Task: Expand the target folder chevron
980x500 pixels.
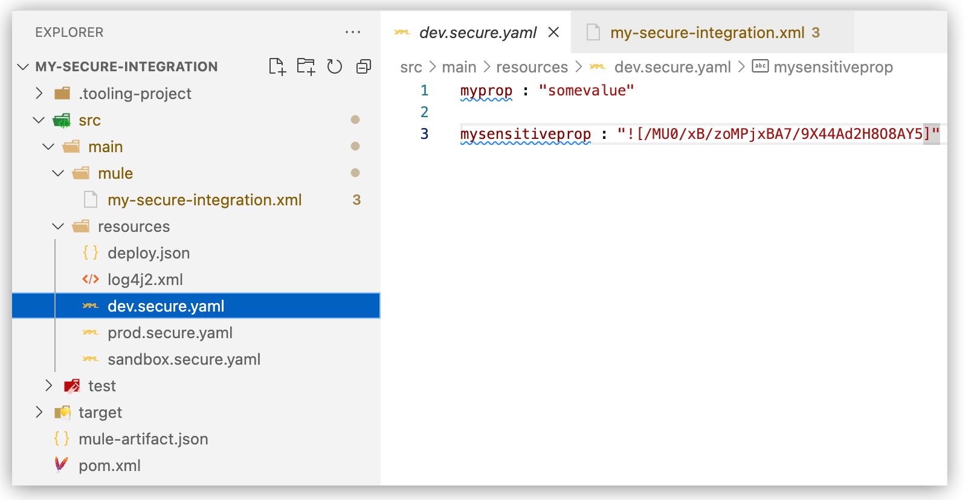Action: click(x=39, y=412)
